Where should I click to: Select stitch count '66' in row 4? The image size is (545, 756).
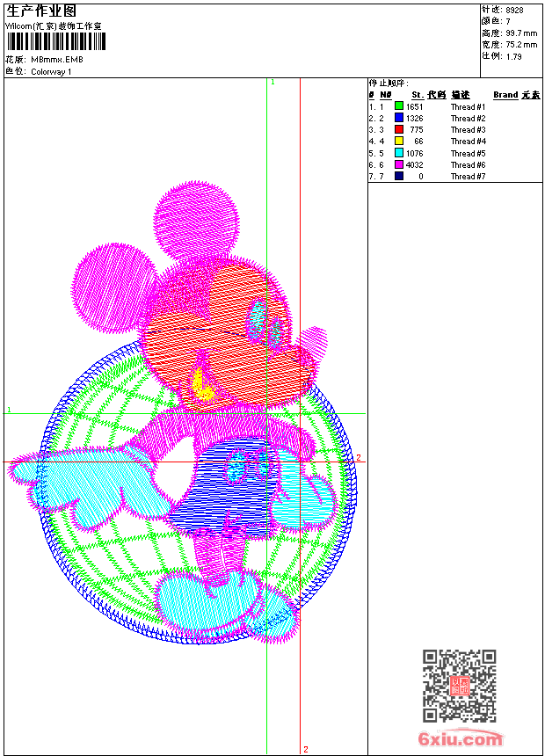(418, 142)
